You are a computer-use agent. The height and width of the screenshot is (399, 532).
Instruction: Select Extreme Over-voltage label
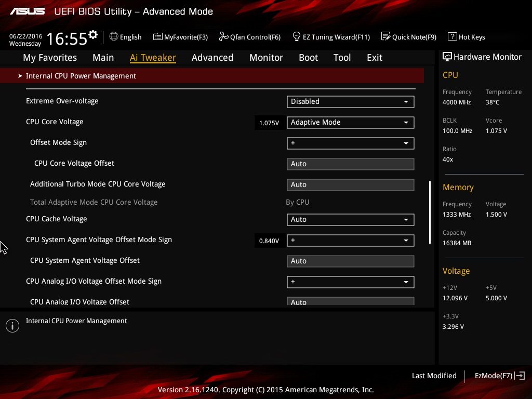pyautogui.click(x=62, y=101)
